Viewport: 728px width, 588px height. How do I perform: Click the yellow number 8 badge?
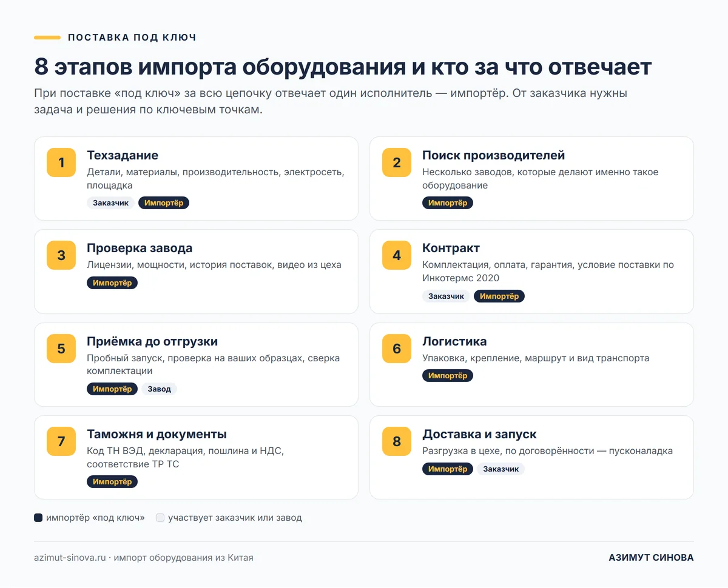click(x=397, y=441)
